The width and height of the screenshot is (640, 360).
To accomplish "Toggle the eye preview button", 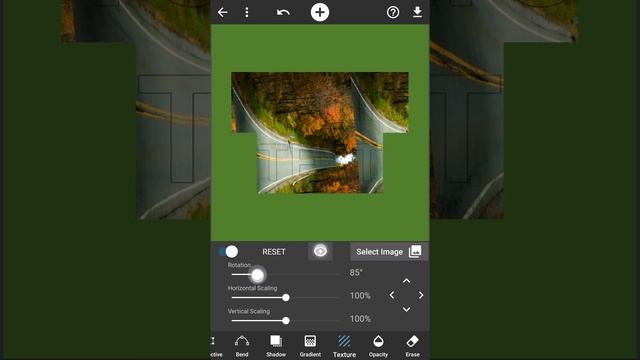I will click(x=320, y=251).
